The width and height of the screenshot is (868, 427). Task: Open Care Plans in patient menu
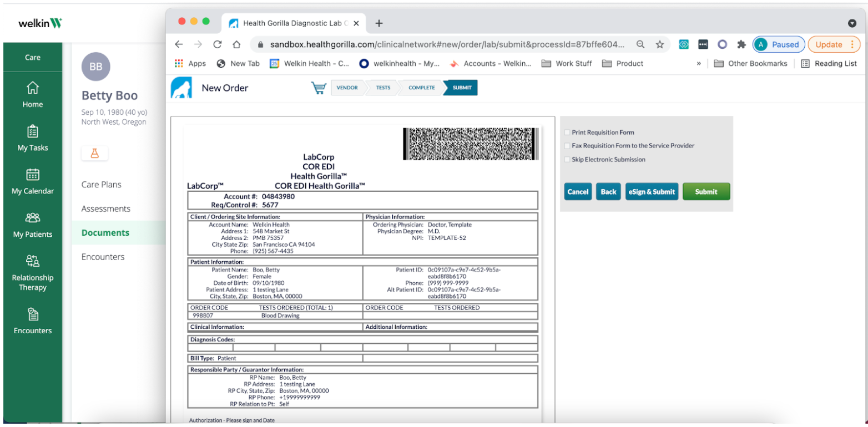[102, 185]
